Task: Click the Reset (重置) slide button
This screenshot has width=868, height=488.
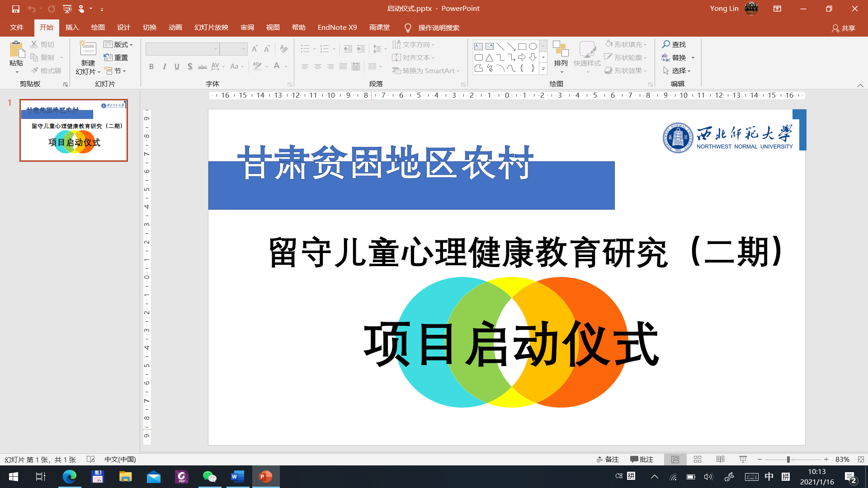Action: pyautogui.click(x=116, y=57)
